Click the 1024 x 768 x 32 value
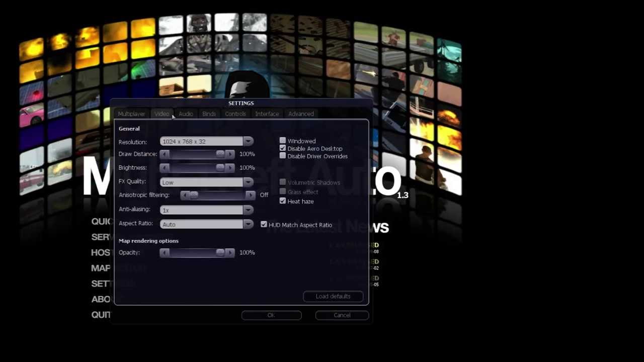This screenshot has height=362, width=644. 184,142
